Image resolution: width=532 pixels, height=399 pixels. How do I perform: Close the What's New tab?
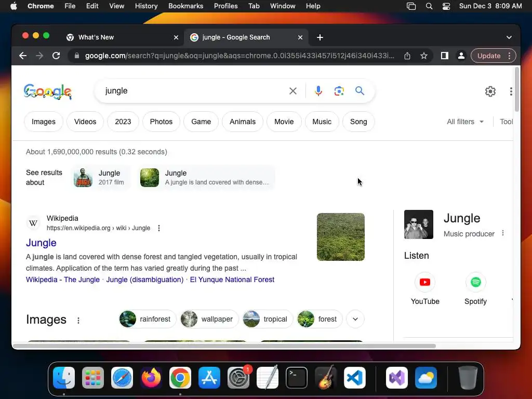tap(176, 37)
